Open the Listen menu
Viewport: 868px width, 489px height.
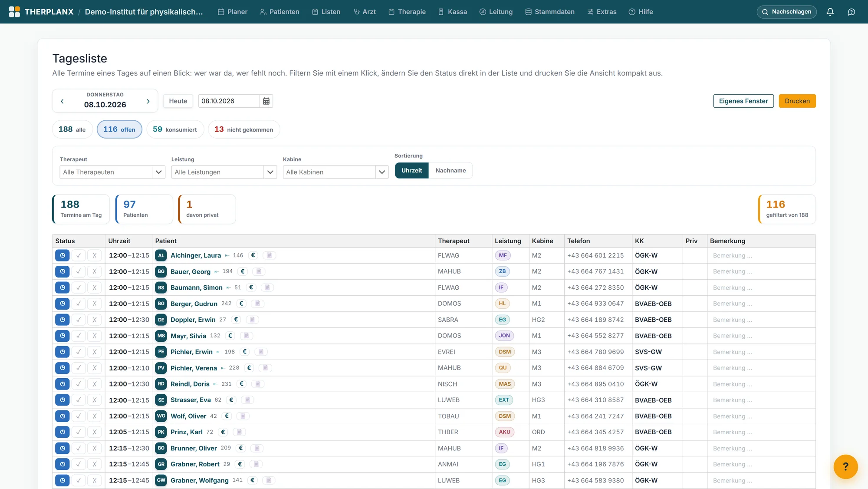coord(326,12)
